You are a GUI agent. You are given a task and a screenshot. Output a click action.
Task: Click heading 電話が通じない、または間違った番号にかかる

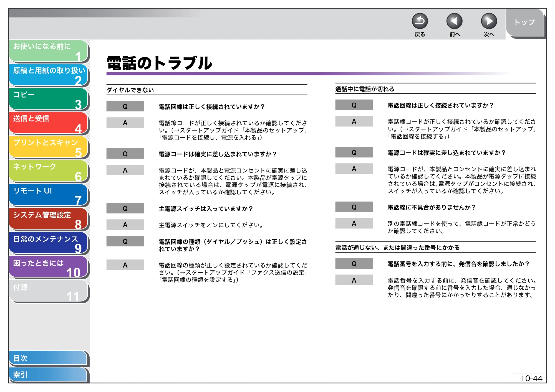tap(397, 248)
